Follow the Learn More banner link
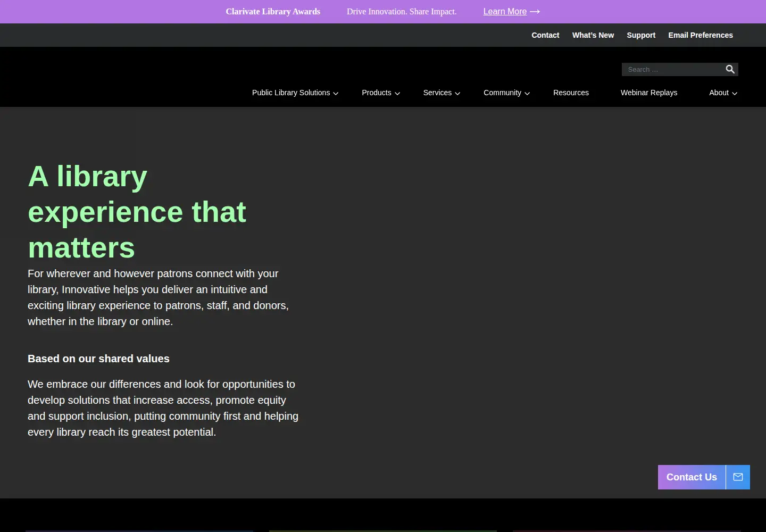The height and width of the screenshot is (532, 766). tap(505, 12)
